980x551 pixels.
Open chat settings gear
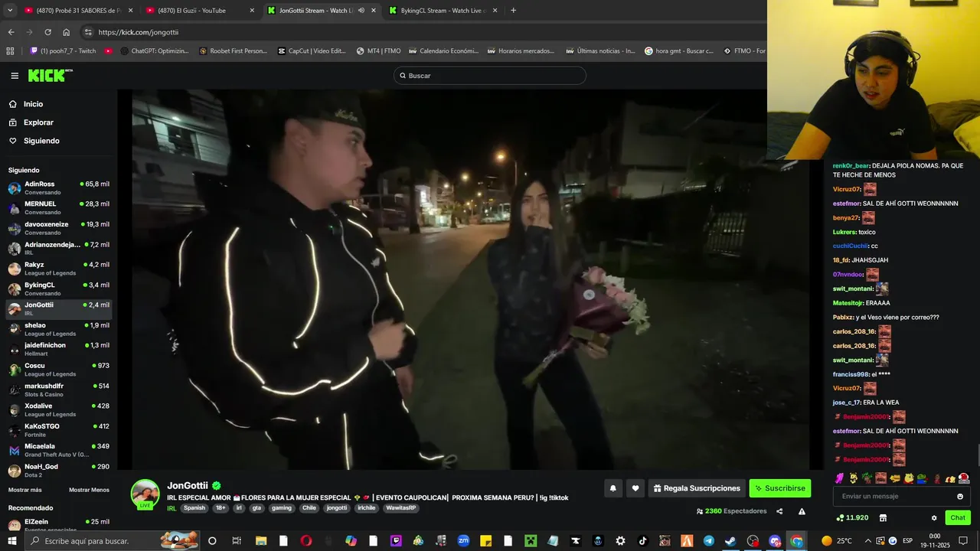coord(934,518)
